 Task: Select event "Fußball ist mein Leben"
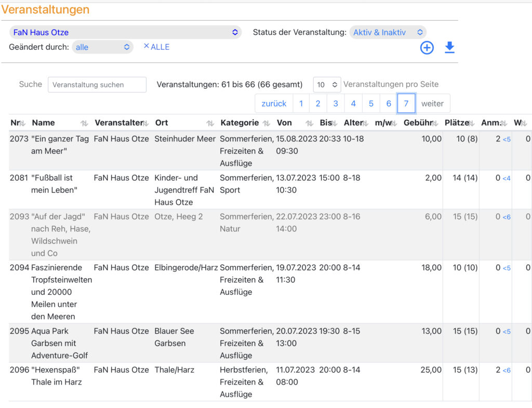click(54, 184)
